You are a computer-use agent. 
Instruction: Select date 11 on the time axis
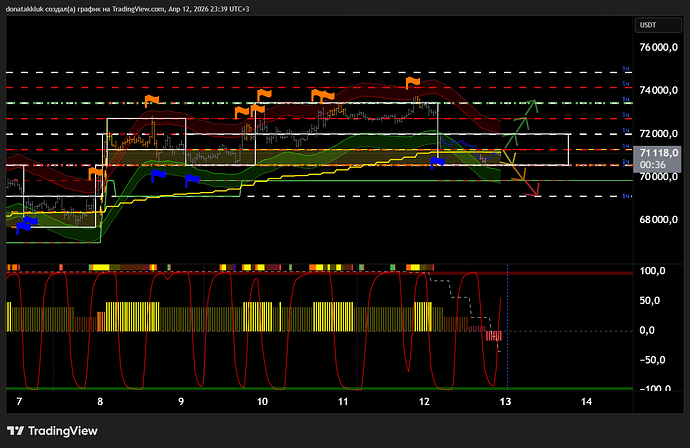pyautogui.click(x=343, y=401)
